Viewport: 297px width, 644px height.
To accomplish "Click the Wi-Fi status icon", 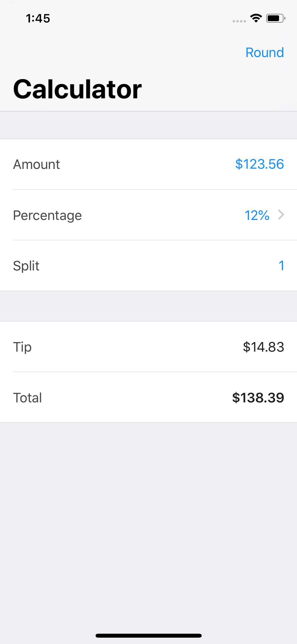I will 256,18.
